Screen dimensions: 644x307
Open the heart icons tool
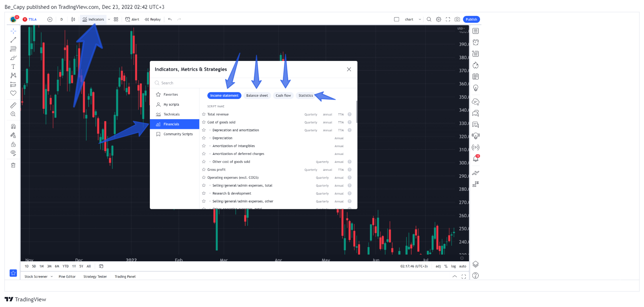coord(13,93)
